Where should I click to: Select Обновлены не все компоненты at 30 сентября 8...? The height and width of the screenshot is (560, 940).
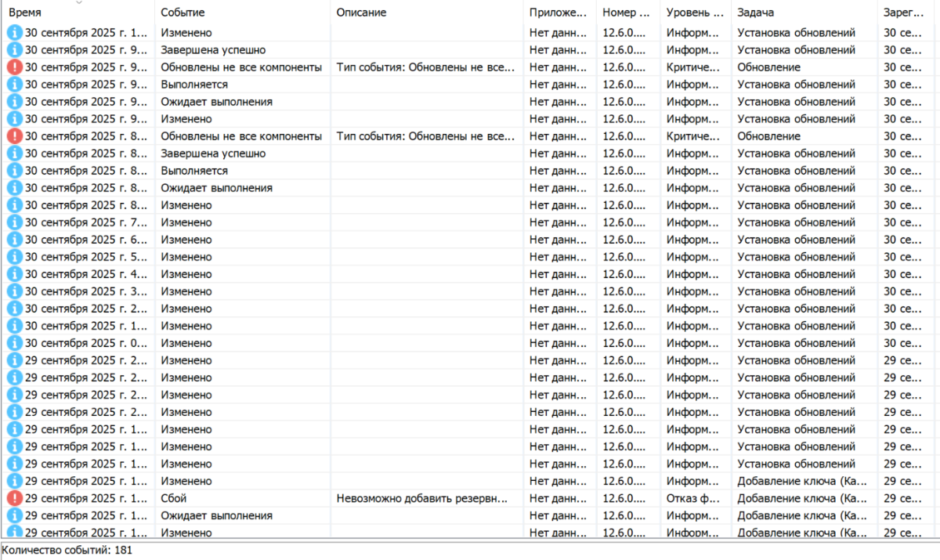coord(241,136)
